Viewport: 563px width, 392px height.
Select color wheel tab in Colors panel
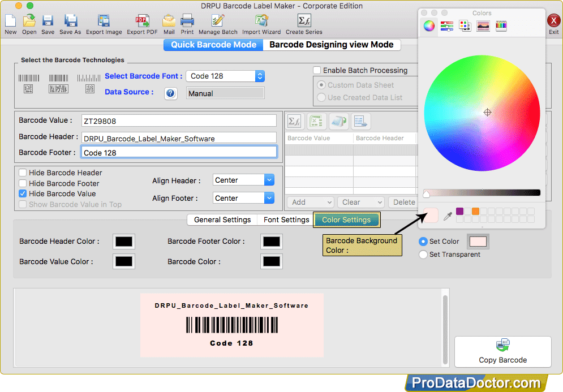point(429,26)
